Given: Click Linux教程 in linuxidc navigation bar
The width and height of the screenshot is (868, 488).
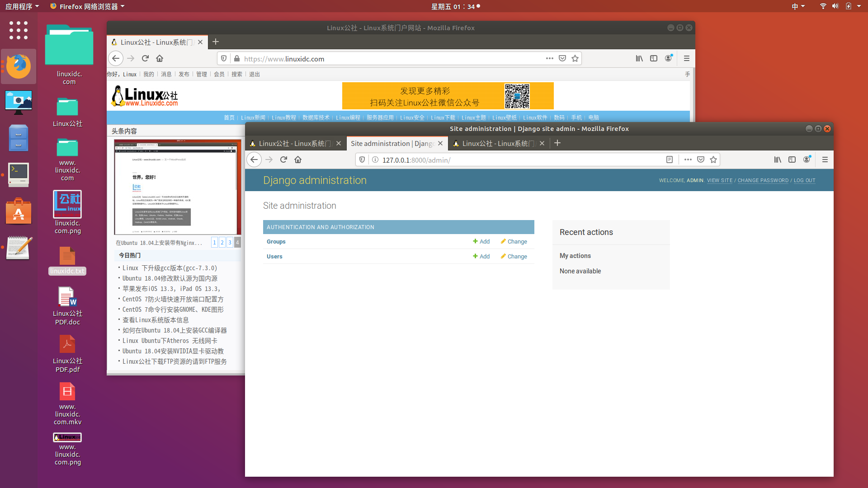Looking at the screenshot, I should coord(284,117).
